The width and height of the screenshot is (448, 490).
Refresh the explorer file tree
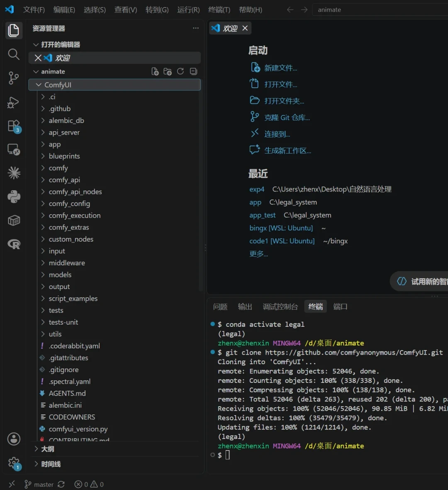coord(180,71)
